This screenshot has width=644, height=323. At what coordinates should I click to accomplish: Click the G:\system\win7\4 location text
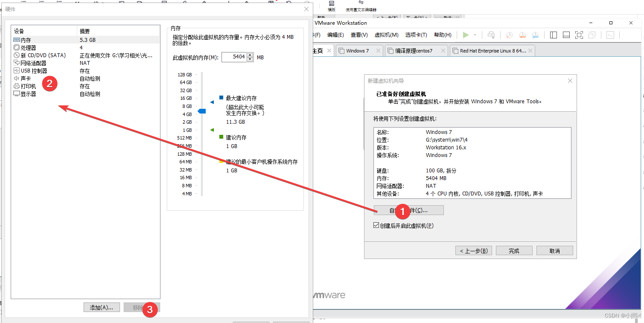[447, 140]
